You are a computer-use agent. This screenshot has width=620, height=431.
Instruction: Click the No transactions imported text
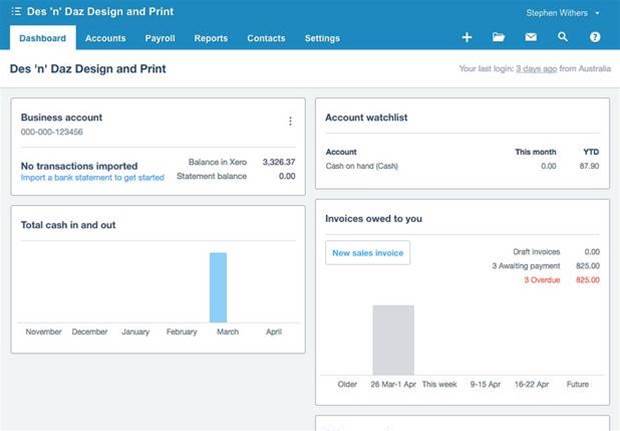point(79,166)
